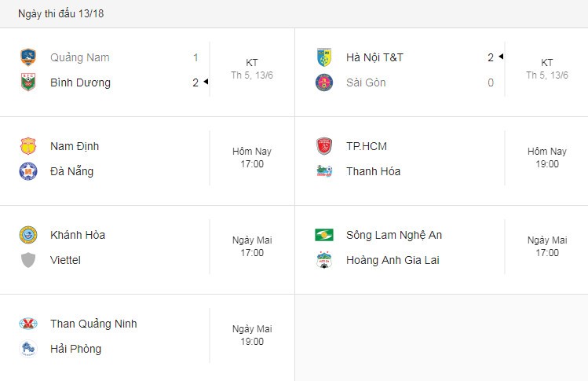588x381 pixels.
Task: Open the Thanh Hóa team name
Action: coord(373,171)
